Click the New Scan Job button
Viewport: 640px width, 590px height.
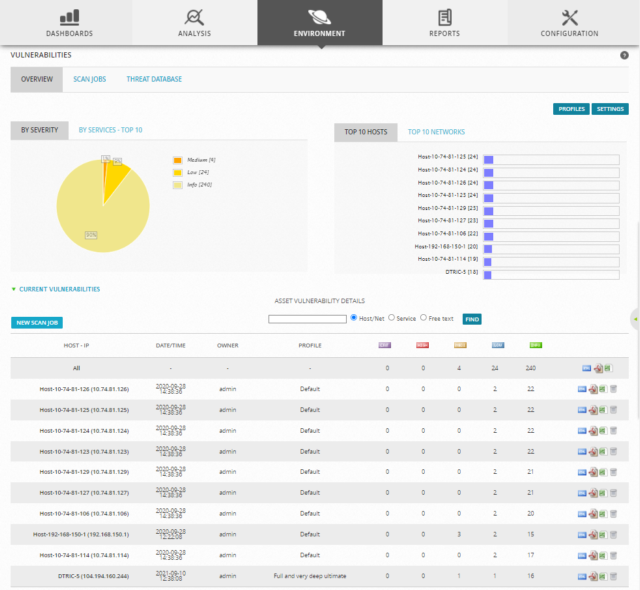[38, 323]
